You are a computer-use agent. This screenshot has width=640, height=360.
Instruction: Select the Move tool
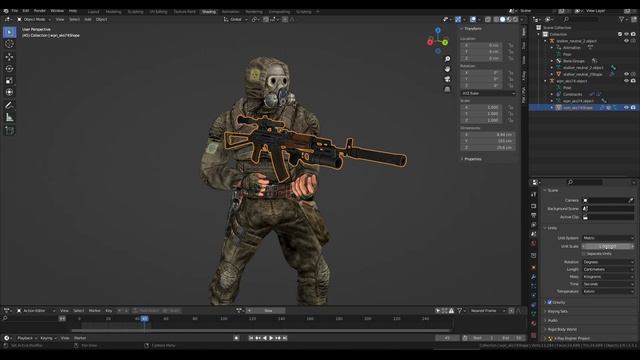(9, 57)
